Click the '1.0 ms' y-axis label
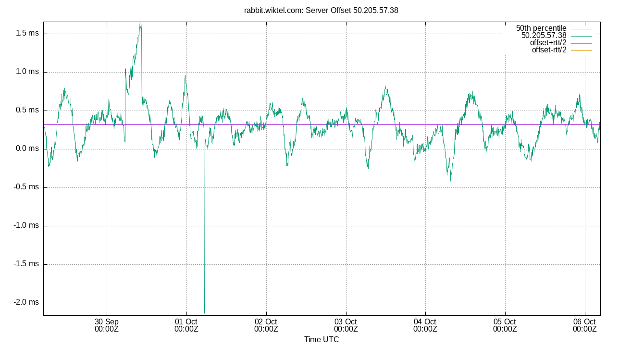Viewport: 644px width, 346px height. point(27,72)
